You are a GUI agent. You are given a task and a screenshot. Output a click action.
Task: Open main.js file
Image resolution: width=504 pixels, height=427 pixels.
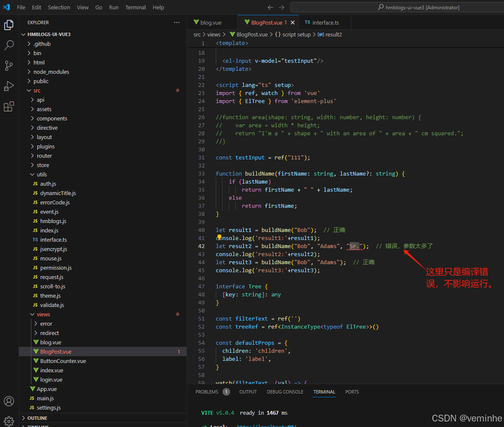(x=103, y=398)
